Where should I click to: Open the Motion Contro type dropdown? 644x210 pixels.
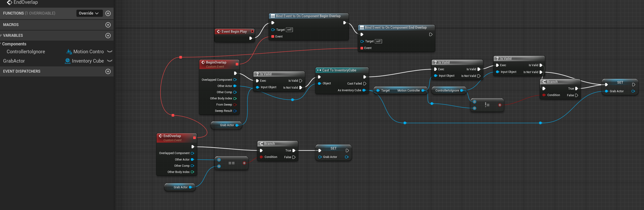click(85, 52)
